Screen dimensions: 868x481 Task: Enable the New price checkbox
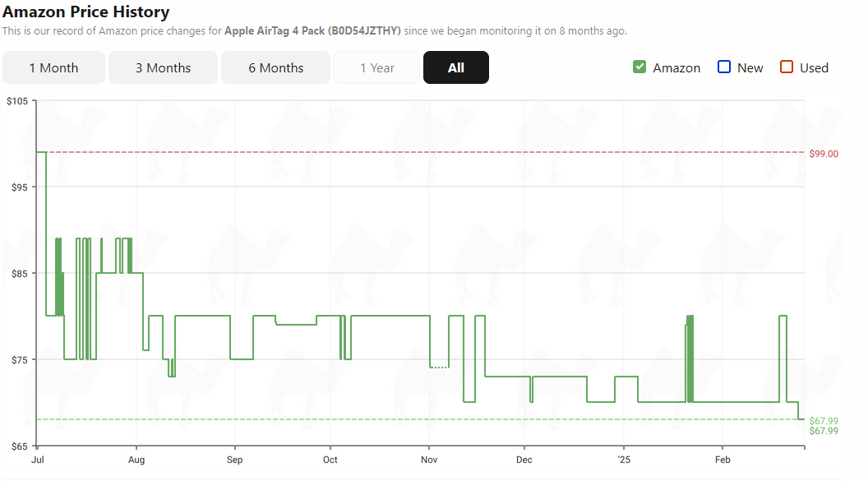pyautogui.click(x=724, y=67)
